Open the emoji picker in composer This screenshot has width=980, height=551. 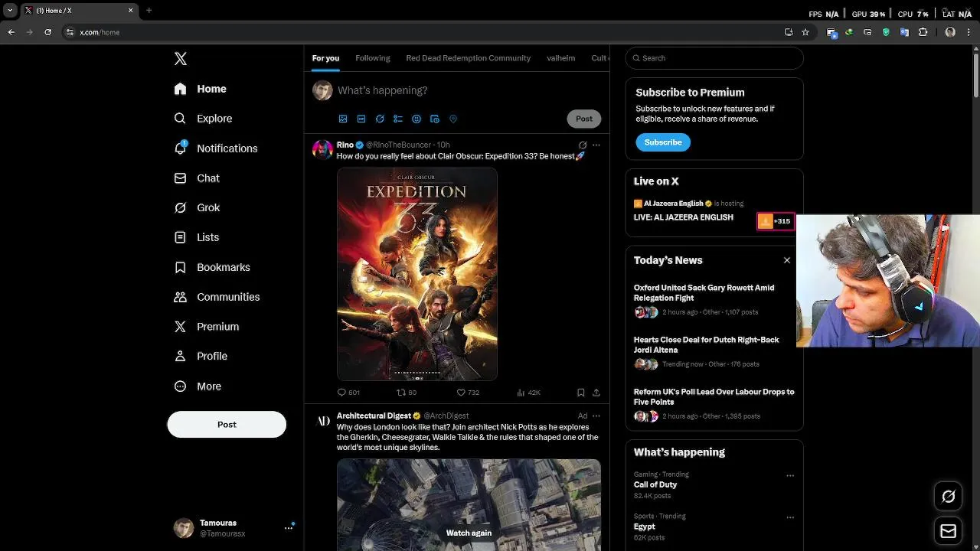416,119
